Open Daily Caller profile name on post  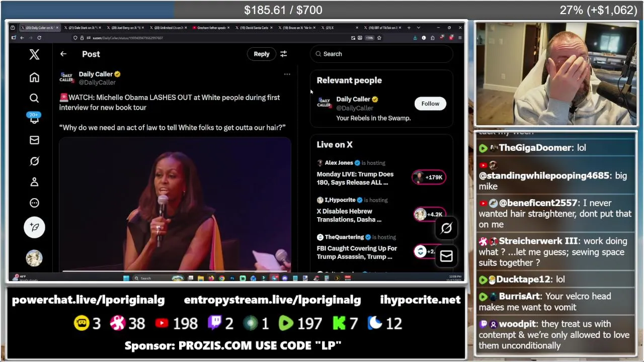(x=96, y=74)
